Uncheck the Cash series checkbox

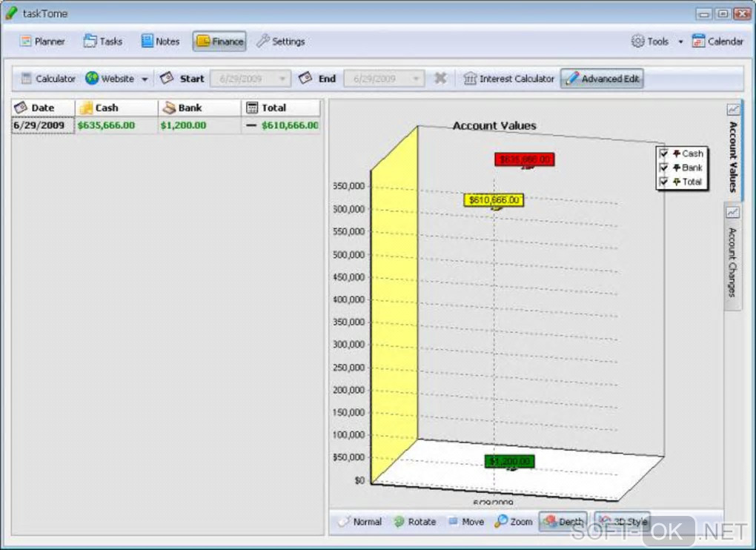click(663, 153)
